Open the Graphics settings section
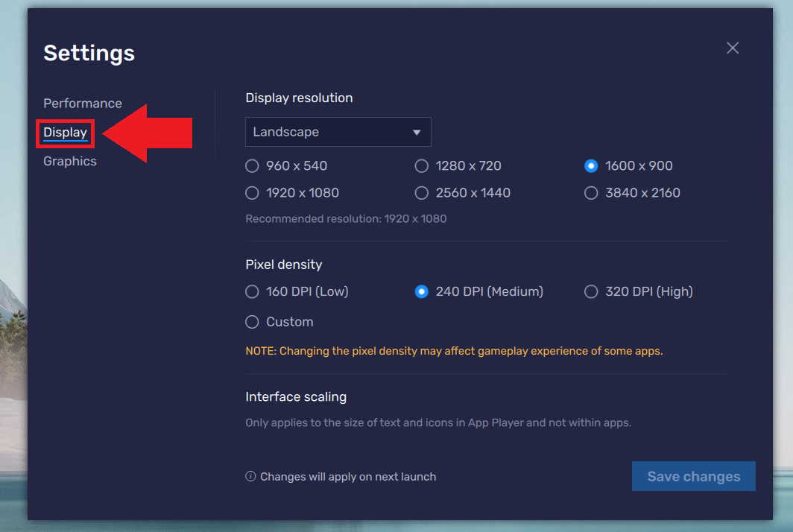 click(69, 161)
